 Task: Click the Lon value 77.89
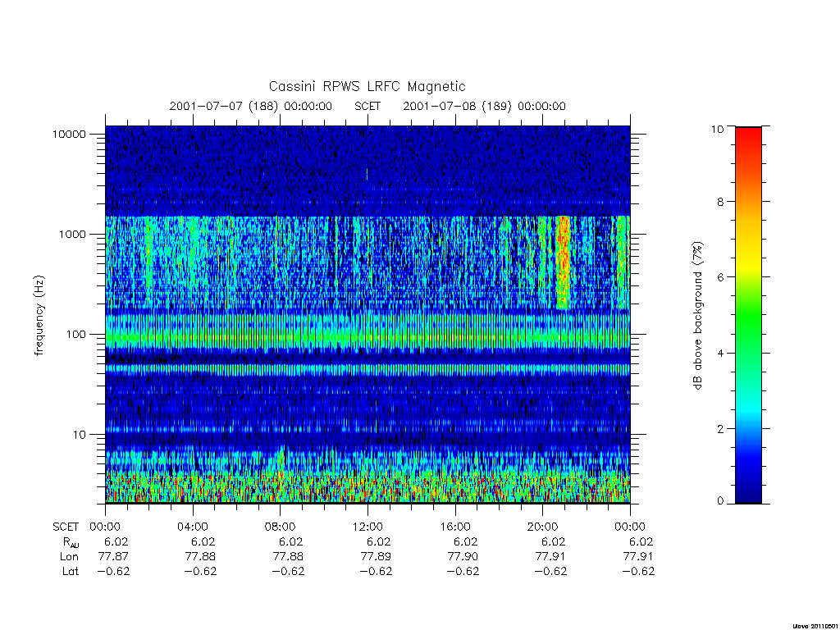[x=376, y=557]
